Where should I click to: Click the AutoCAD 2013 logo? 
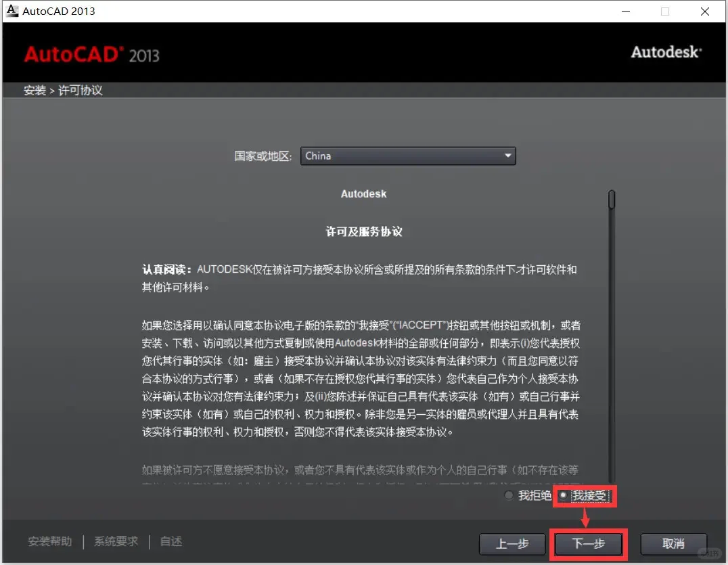[x=92, y=54]
